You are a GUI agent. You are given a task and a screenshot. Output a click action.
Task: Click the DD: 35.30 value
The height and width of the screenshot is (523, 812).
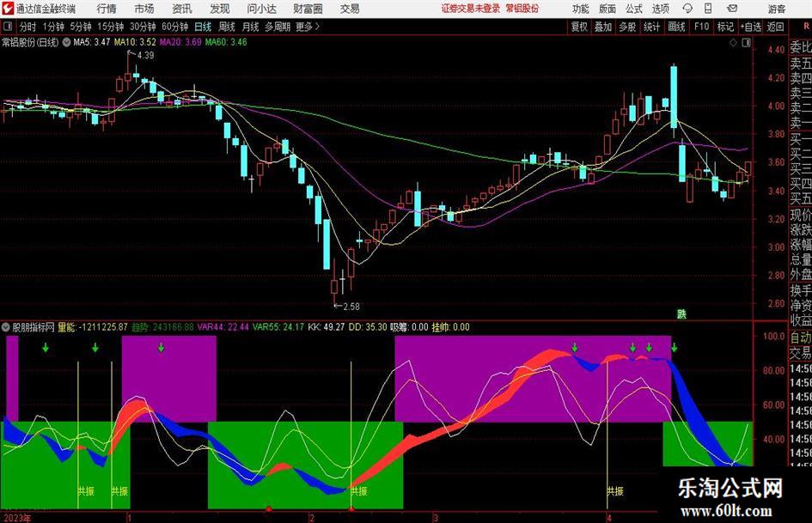pos(368,327)
